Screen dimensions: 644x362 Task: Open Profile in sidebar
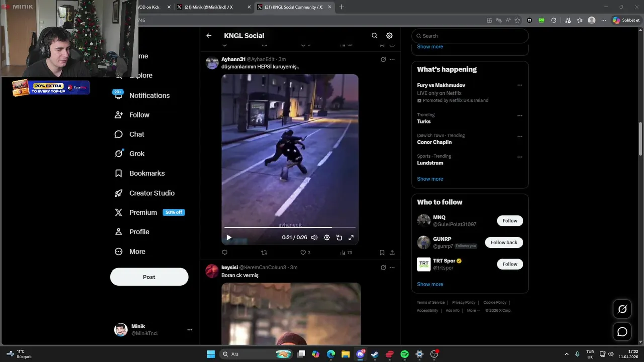(x=132, y=232)
